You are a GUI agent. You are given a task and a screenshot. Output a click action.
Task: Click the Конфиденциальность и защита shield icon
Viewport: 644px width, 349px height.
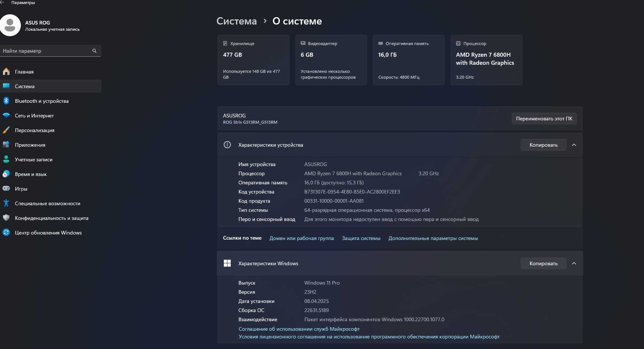[6, 218]
